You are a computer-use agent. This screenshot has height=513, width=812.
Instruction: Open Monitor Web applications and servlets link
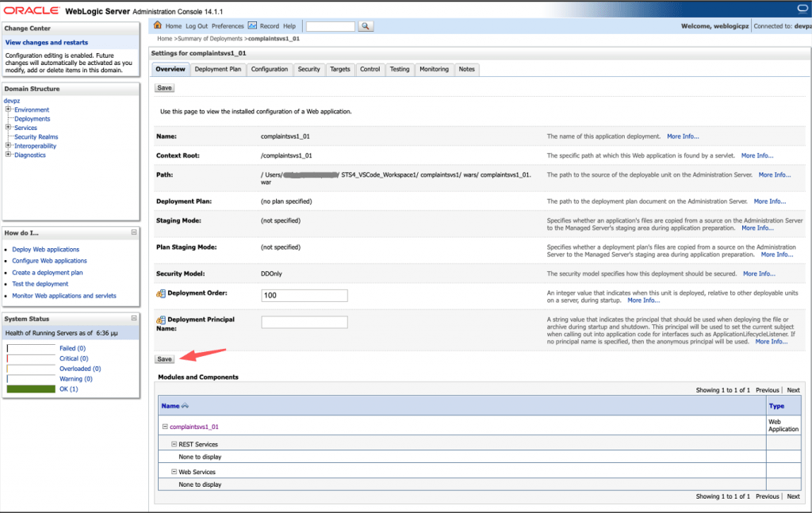(x=64, y=296)
